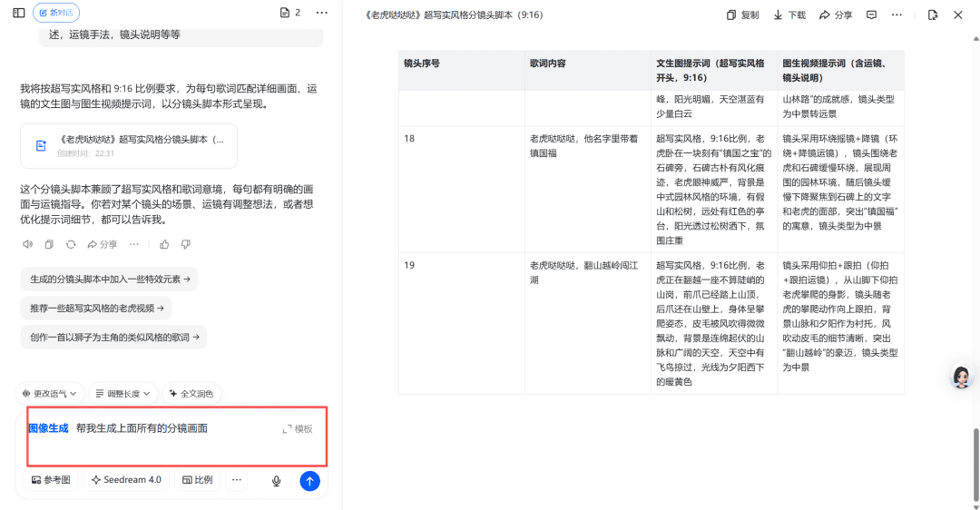Regenerate the response with refresh icon
The height and width of the screenshot is (510, 980).
[x=70, y=244]
